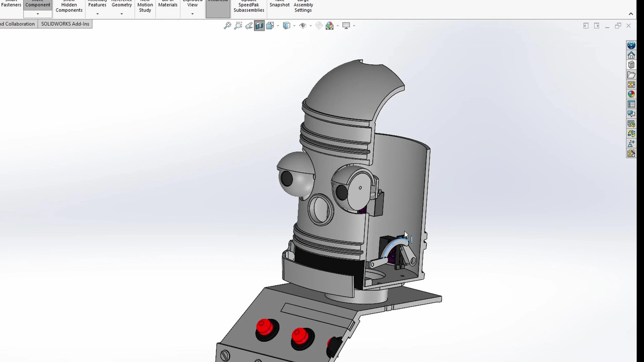
Task: Expand the Hide/Show Items dropdown arrow
Action: pos(311,26)
